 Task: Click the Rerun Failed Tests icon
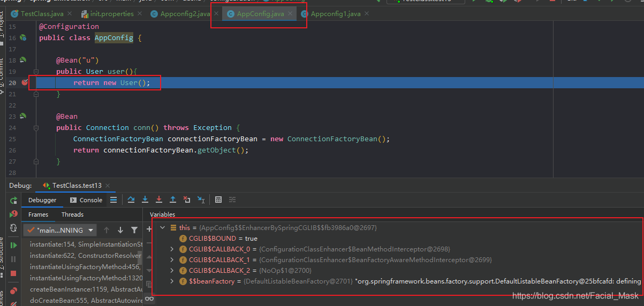tap(14, 214)
